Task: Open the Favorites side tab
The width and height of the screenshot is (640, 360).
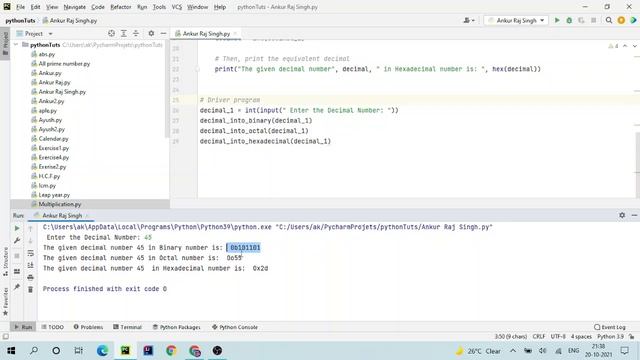Action: [x=5, y=302]
